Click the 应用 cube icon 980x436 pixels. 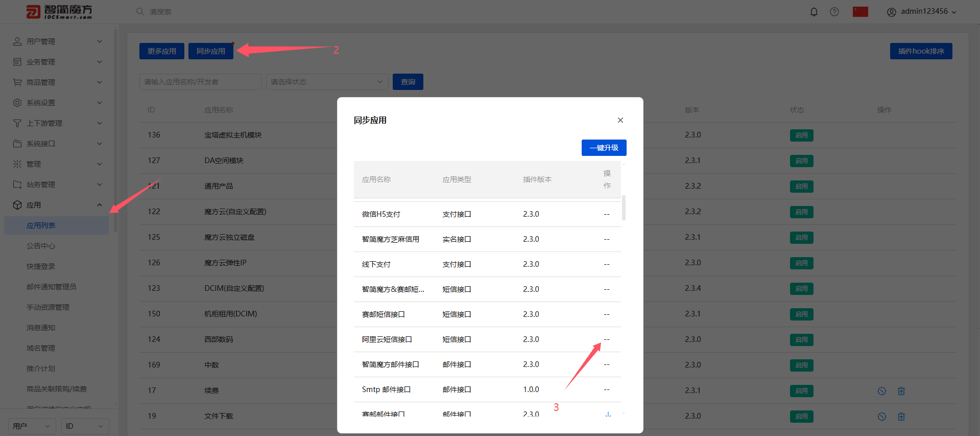[x=17, y=205]
